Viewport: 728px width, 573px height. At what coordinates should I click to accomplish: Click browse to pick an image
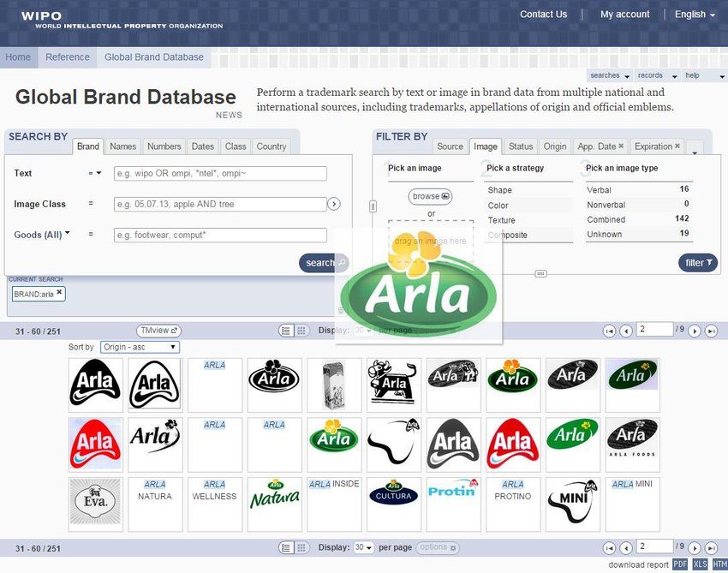coord(431,196)
